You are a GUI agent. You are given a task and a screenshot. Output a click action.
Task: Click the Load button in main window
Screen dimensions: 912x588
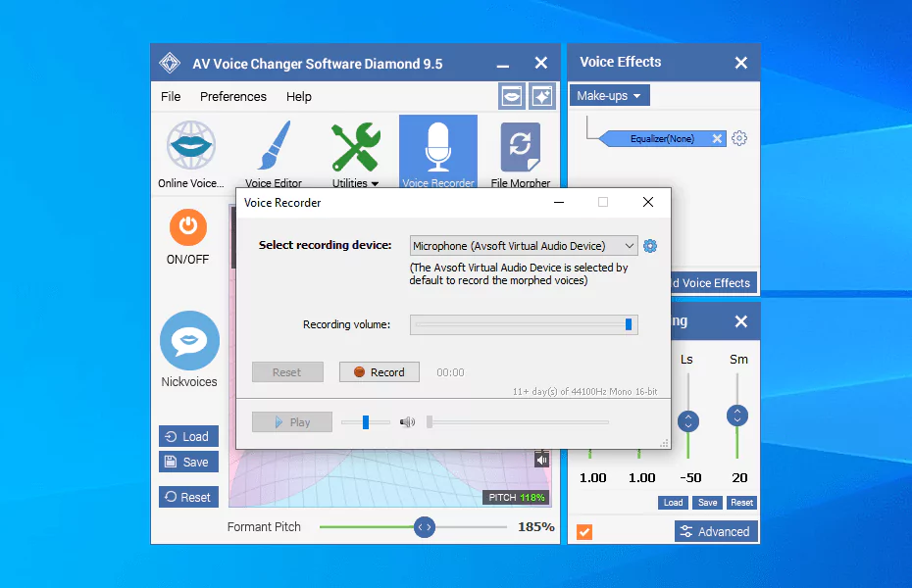[x=188, y=436]
